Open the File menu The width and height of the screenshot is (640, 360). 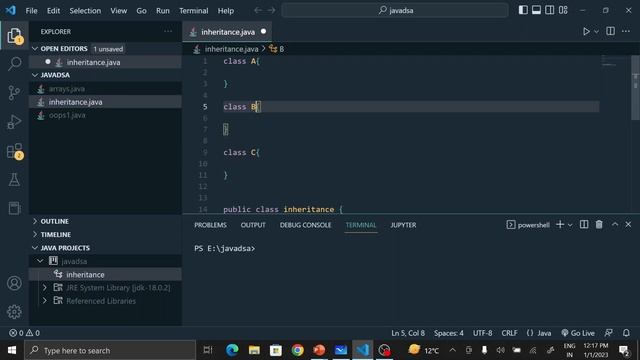(31, 11)
